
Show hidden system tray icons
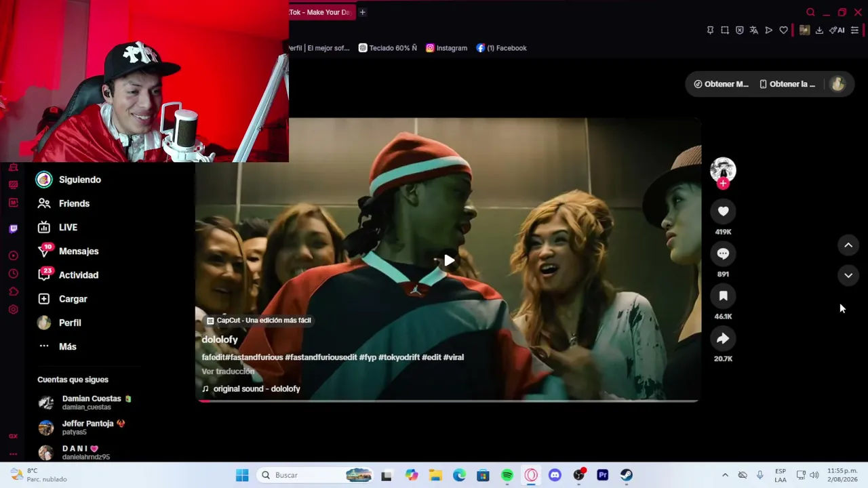725,475
